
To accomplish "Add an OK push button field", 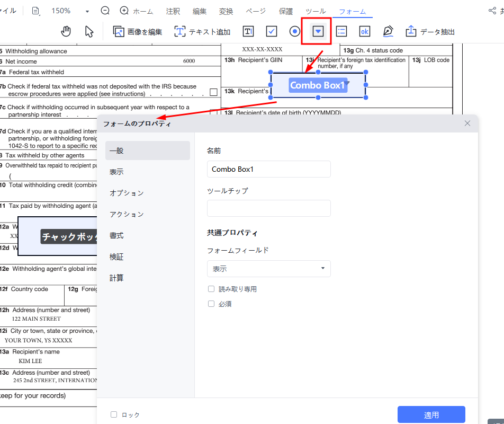I will tap(365, 31).
